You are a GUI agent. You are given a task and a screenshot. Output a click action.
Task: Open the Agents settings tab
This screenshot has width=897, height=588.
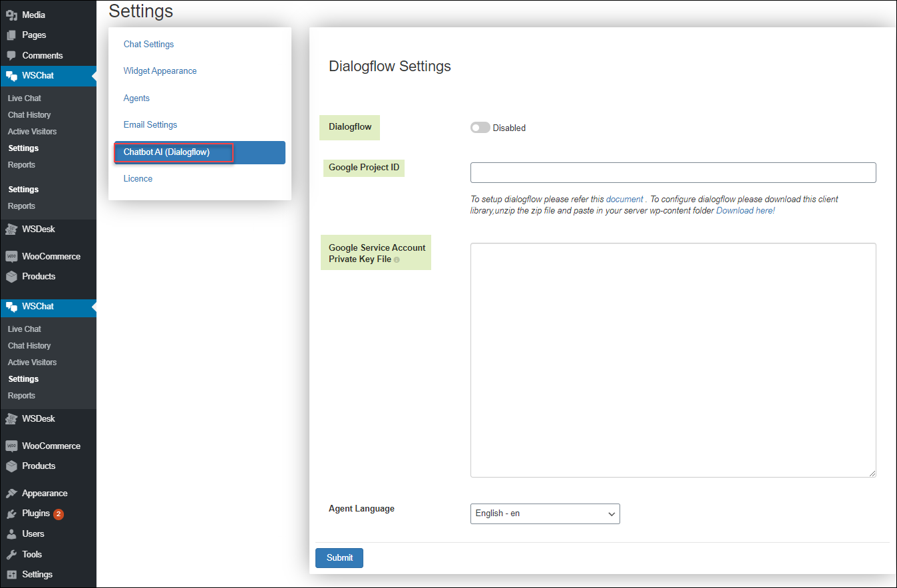(x=136, y=98)
